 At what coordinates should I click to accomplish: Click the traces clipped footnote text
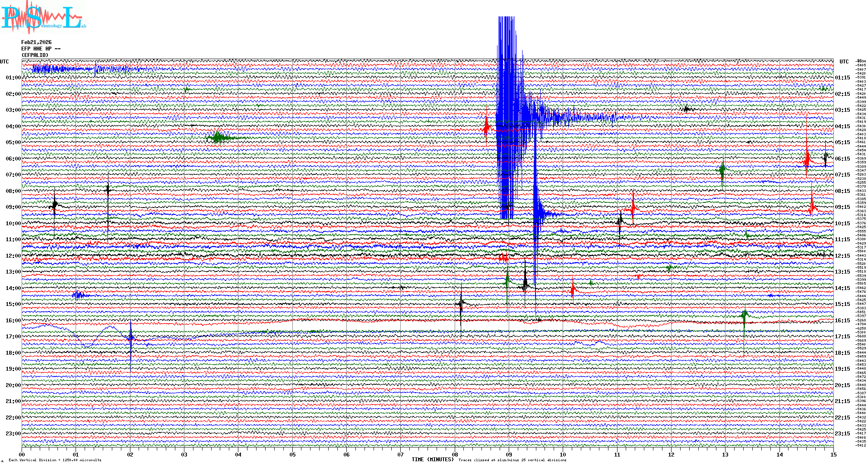pos(512,460)
